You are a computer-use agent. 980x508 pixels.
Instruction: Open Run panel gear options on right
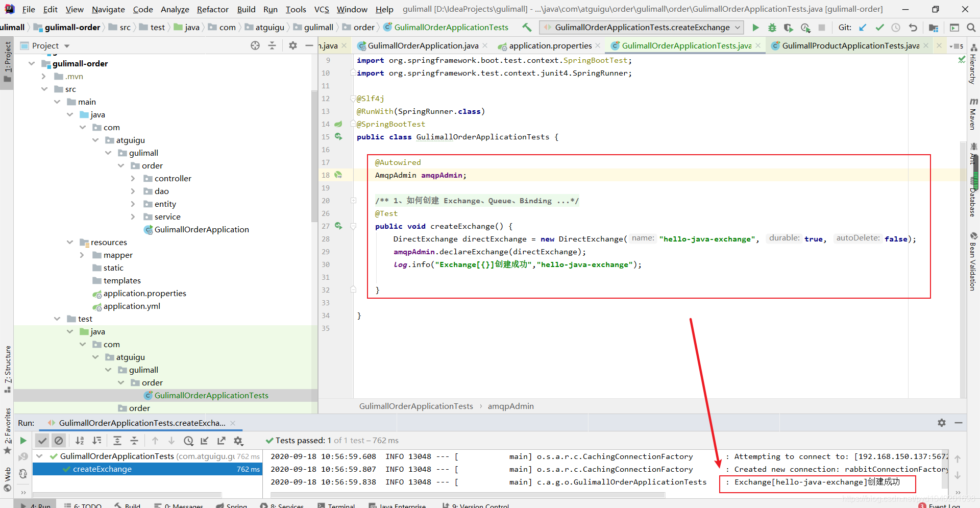click(x=942, y=422)
